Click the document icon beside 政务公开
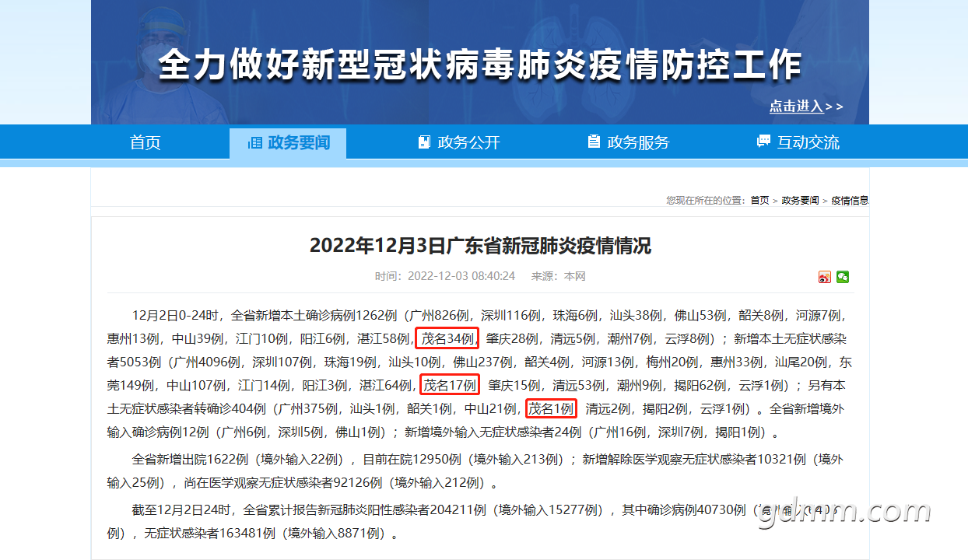Screen dimensions: 968x560 pyautogui.click(x=424, y=142)
